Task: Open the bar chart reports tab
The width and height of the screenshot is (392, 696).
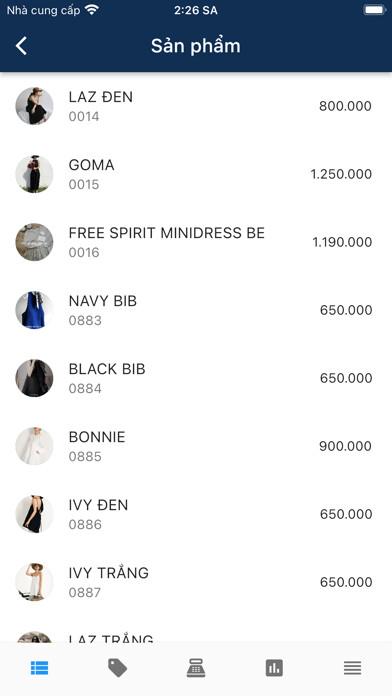Action: [274, 668]
